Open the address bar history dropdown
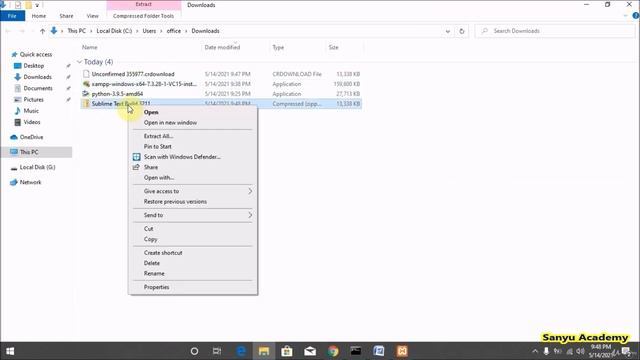The height and width of the screenshot is (360, 640). click(x=448, y=31)
